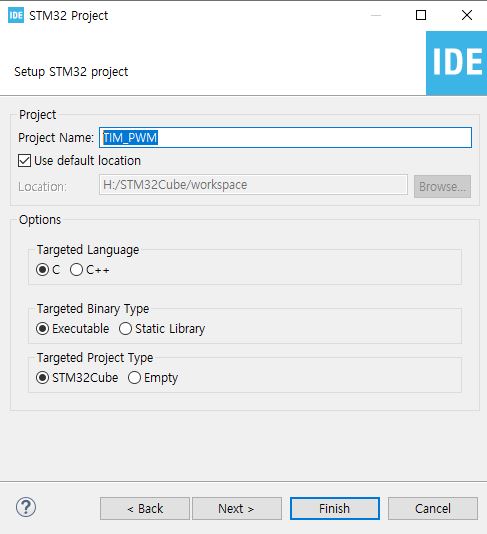Click the IDE icon in title bar

pyautogui.click(x=16, y=15)
